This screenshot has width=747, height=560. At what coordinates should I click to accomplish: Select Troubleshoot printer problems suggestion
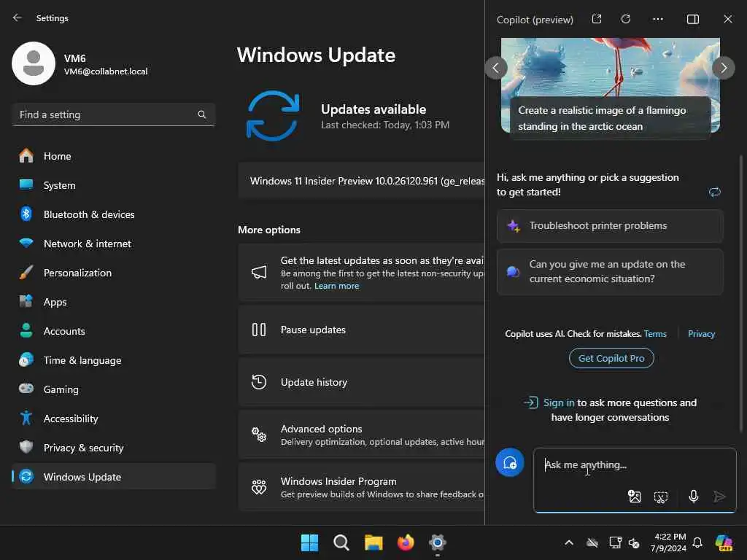point(610,226)
